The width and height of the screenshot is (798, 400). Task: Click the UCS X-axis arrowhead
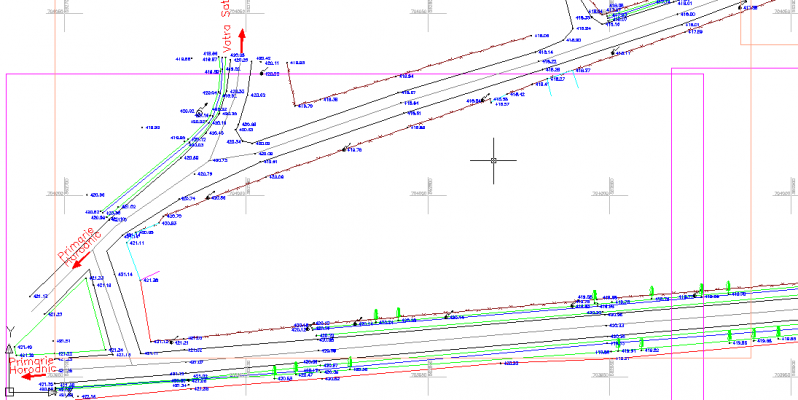pyautogui.click(x=52, y=392)
